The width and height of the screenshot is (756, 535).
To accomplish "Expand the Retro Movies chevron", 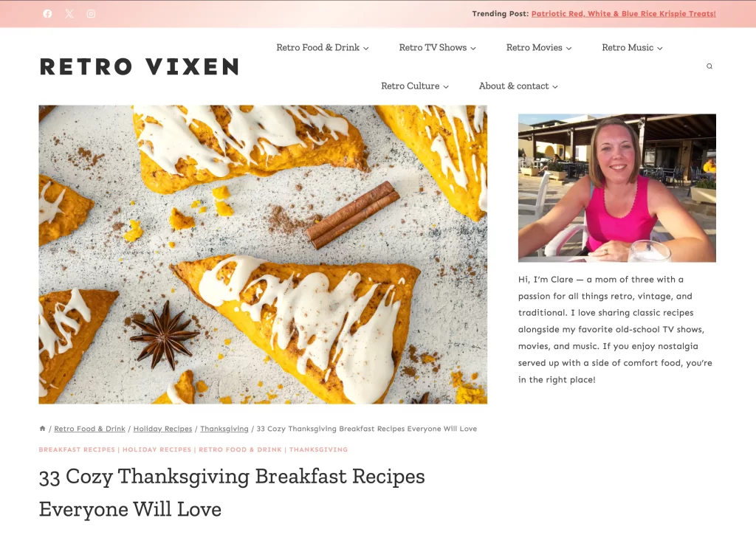I will point(569,48).
